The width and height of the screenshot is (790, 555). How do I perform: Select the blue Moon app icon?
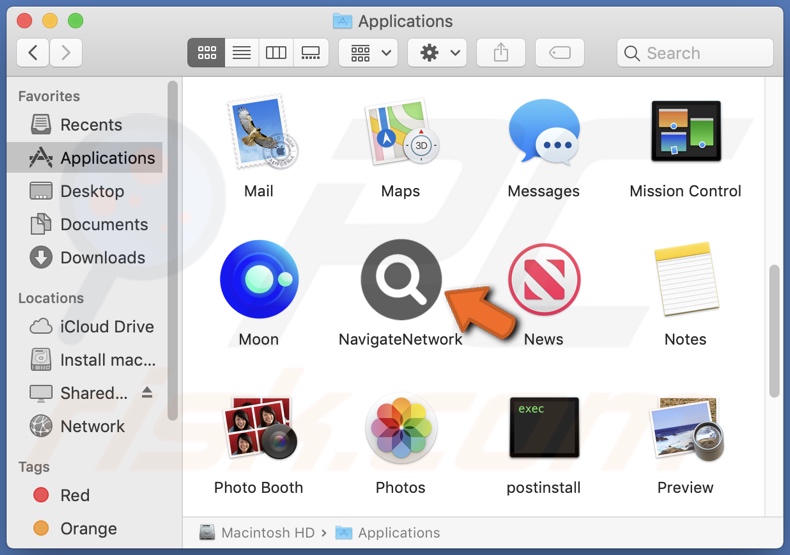259,279
